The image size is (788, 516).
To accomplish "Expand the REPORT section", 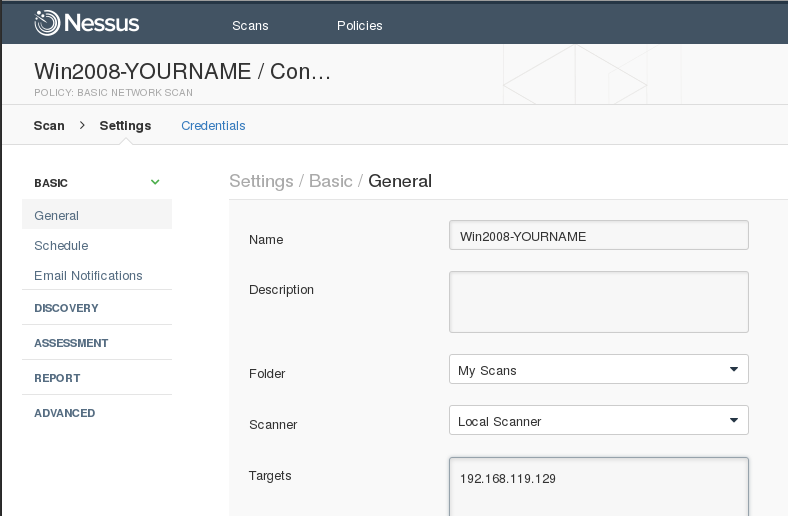I will pyautogui.click(x=57, y=378).
